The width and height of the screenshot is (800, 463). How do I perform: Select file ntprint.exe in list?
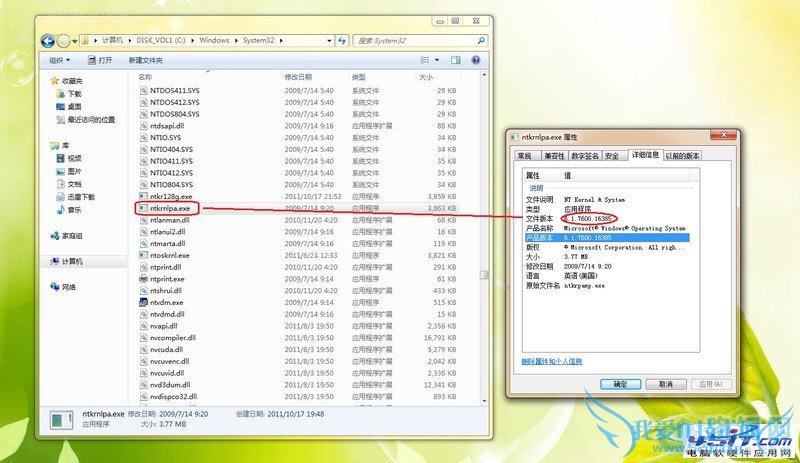click(167, 279)
